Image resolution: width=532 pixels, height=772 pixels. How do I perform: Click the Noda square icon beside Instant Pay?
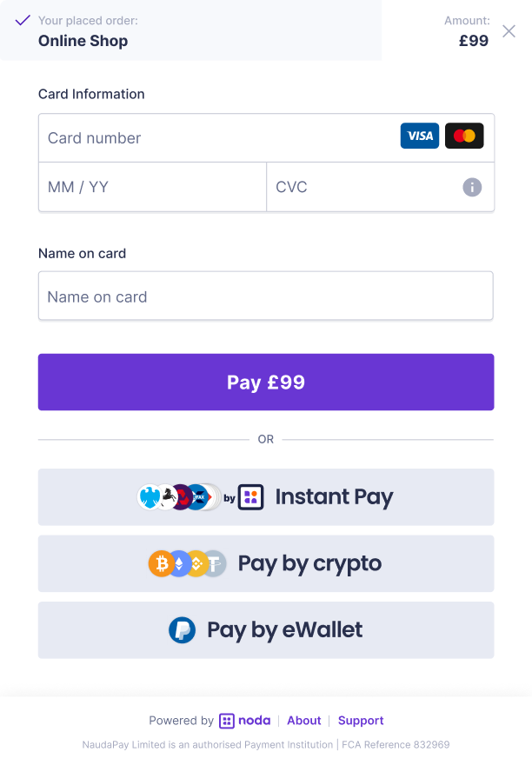coord(250,497)
